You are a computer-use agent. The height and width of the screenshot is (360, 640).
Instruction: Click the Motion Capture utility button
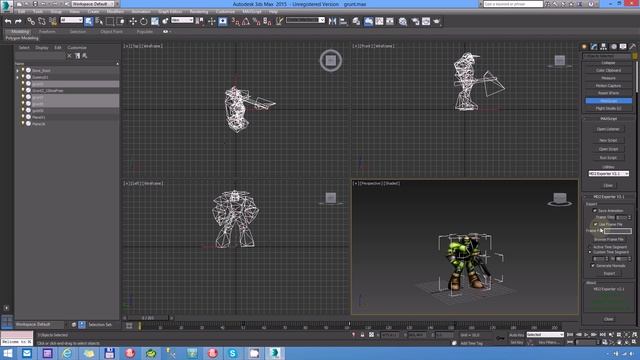tap(608, 85)
